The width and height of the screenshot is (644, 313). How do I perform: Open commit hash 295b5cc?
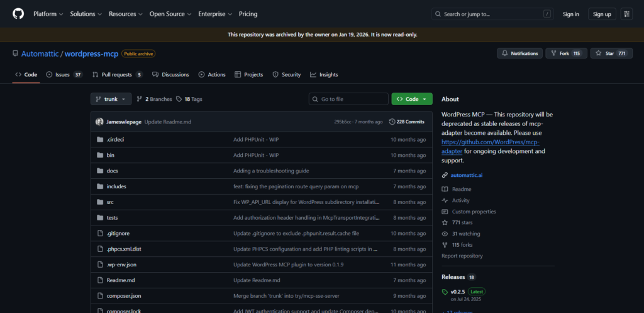[342, 122]
